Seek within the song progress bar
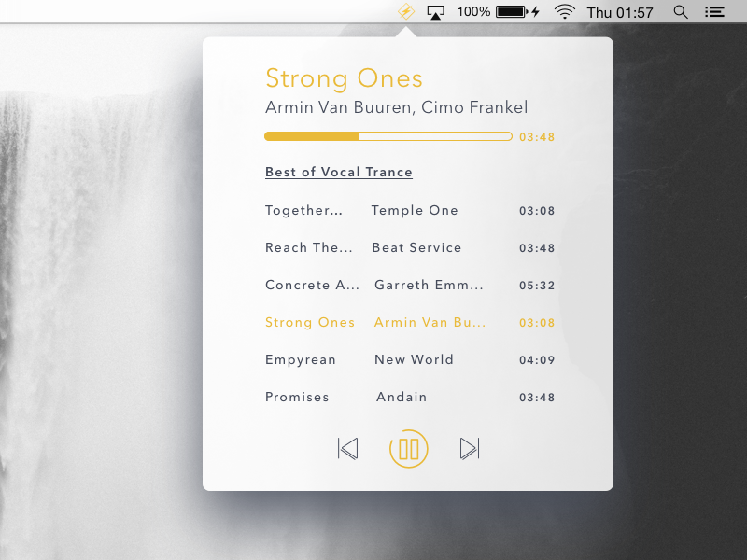The image size is (747, 560). [388, 136]
